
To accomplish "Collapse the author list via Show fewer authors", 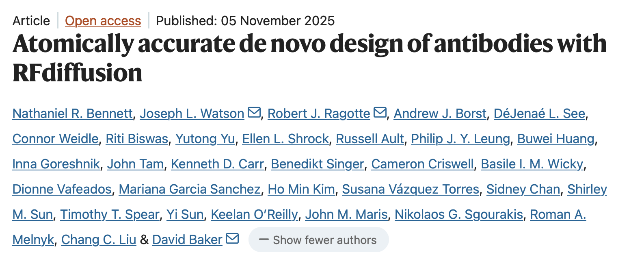I will point(319,240).
